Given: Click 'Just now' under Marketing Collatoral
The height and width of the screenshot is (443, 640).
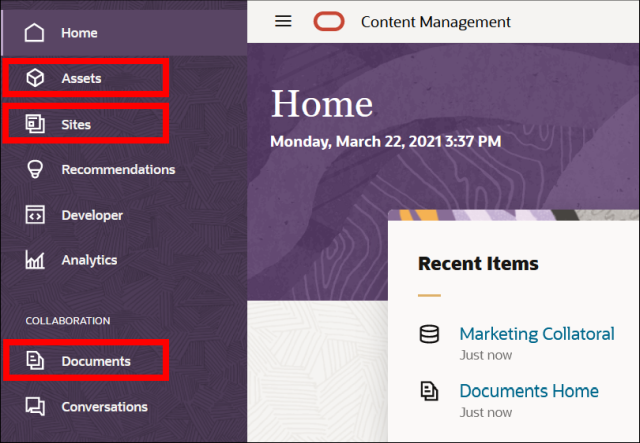Looking at the screenshot, I should pos(486,355).
